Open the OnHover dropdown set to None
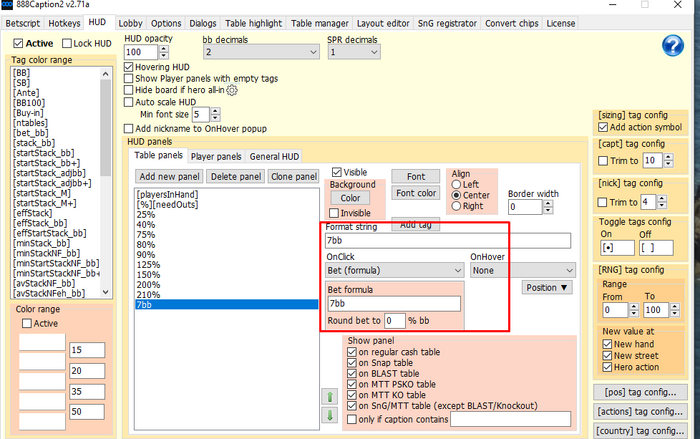The height and width of the screenshot is (439, 700). coord(522,270)
